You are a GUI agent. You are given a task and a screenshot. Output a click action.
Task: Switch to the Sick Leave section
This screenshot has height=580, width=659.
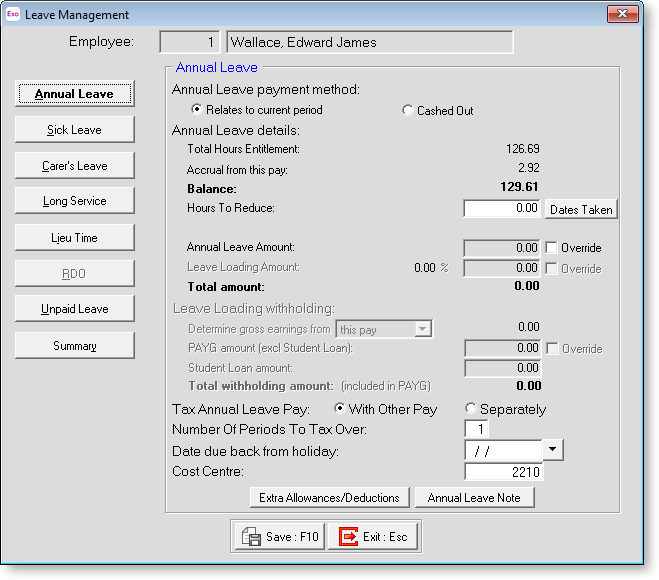[x=75, y=130]
